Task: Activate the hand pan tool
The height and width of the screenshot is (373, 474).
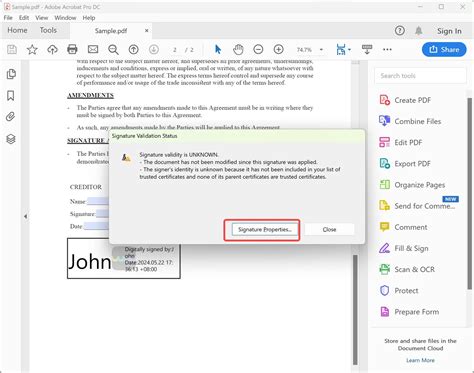Action: pos(238,50)
